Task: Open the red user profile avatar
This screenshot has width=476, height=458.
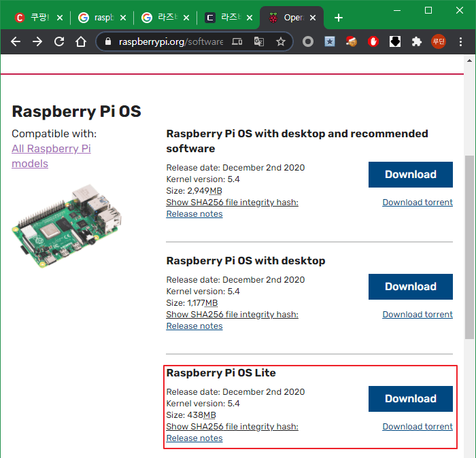Action: pos(439,41)
